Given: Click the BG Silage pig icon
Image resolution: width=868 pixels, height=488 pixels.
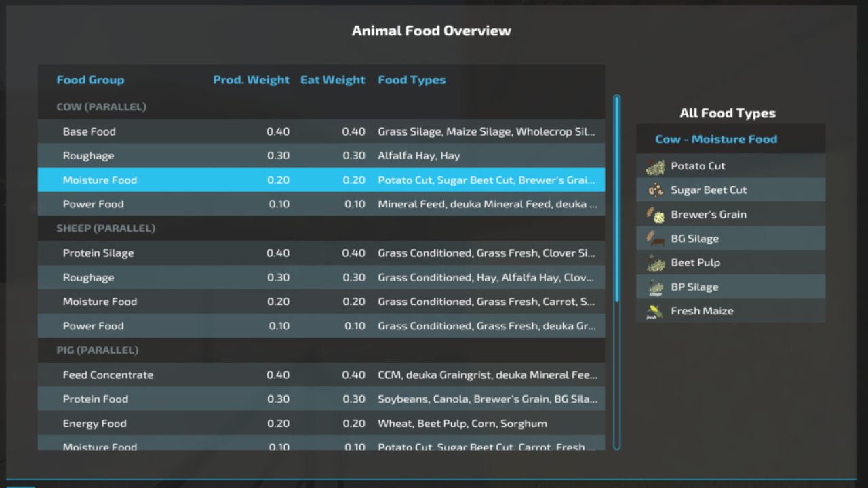Looking at the screenshot, I should point(654,238).
